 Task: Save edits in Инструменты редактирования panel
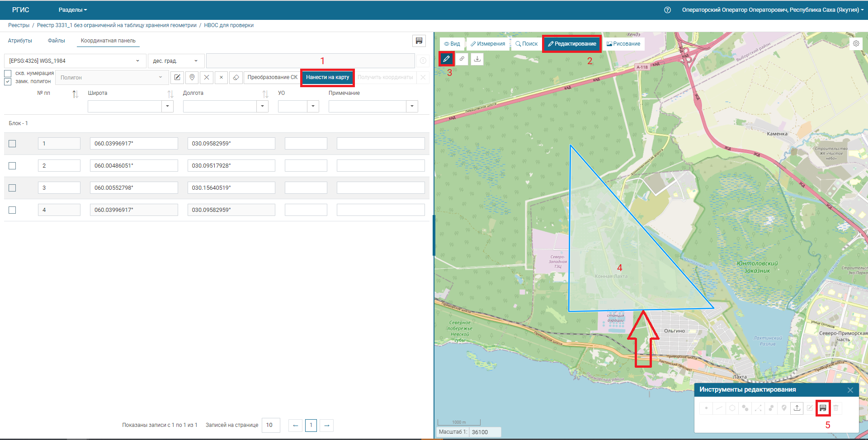point(823,408)
